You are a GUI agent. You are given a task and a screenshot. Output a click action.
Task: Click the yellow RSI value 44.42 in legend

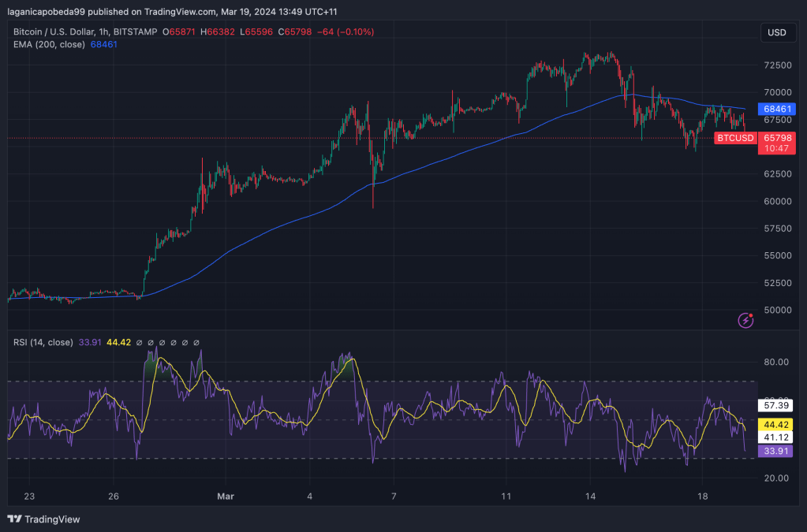118,343
